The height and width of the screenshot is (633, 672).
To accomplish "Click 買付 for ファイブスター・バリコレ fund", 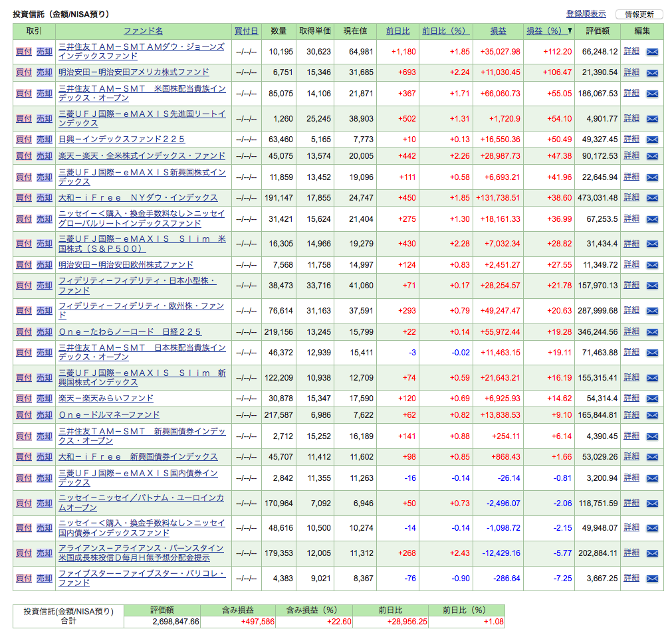I will pos(24,578).
